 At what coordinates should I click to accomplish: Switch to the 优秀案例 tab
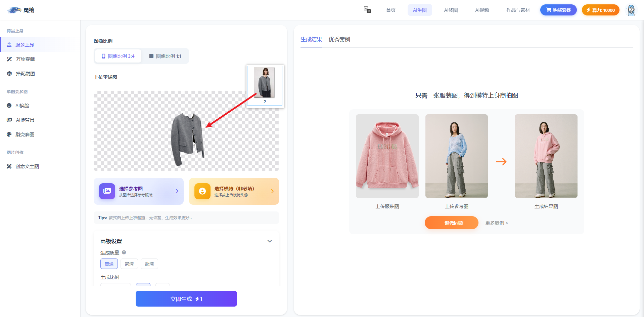pos(339,39)
